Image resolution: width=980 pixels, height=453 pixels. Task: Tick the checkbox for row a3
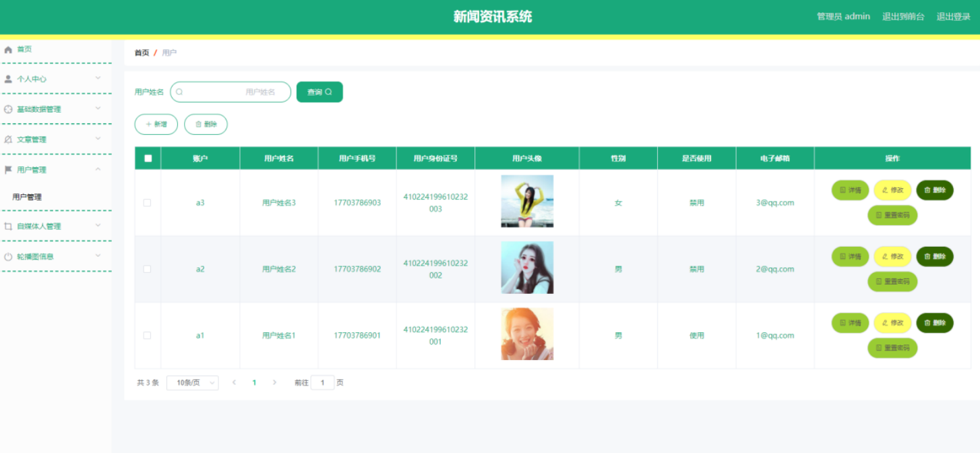pos(147,202)
